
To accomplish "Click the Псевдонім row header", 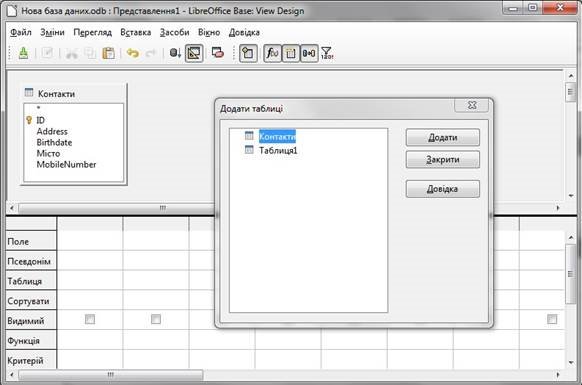I will coord(31,261).
